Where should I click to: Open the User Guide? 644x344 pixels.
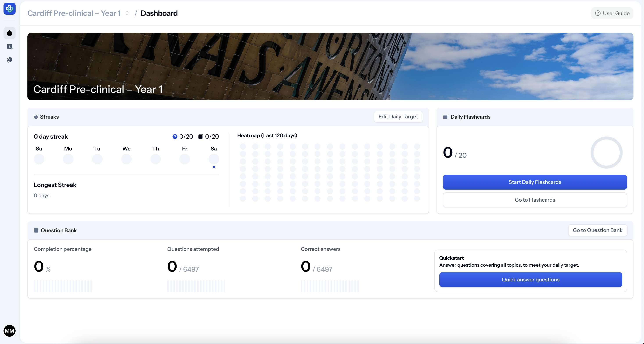point(612,13)
